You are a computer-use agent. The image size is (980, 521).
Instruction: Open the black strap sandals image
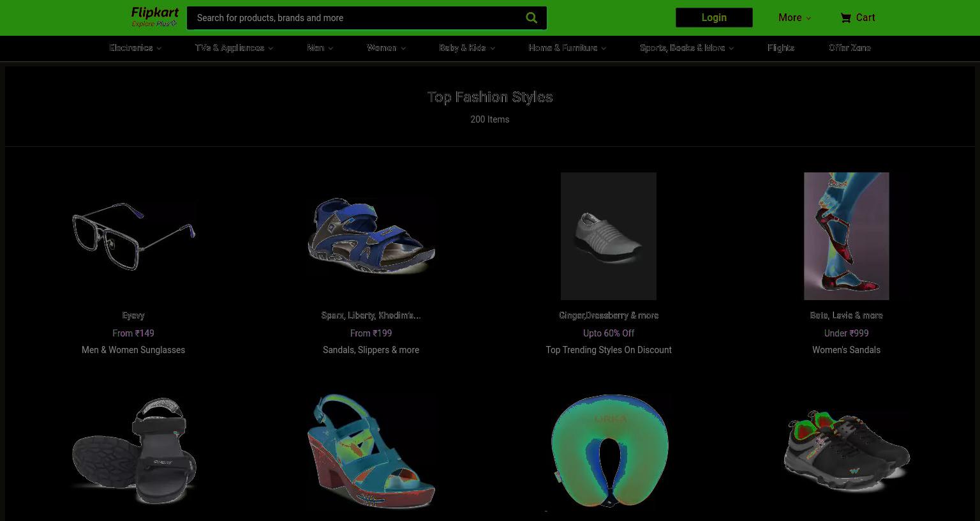point(133,451)
